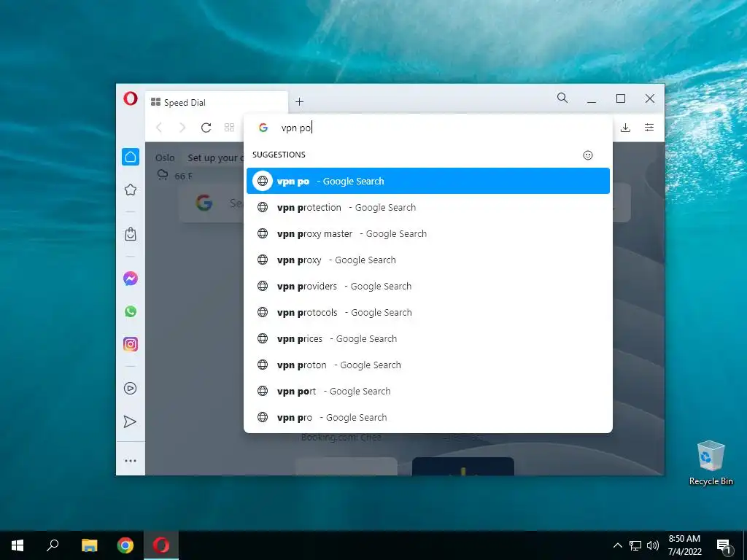The width and height of the screenshot is (747, 560).
Task: Select the Speed Dial tab
Action: [217, 102]
